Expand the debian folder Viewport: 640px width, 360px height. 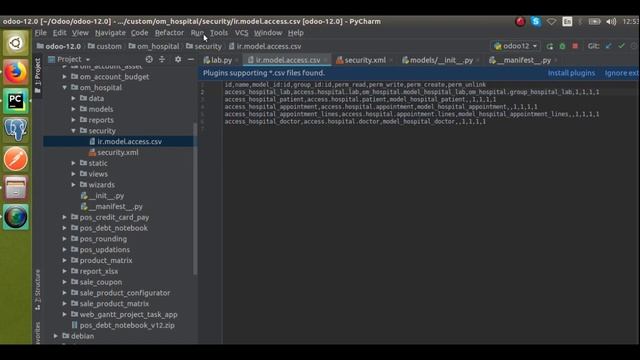point(56,336)
